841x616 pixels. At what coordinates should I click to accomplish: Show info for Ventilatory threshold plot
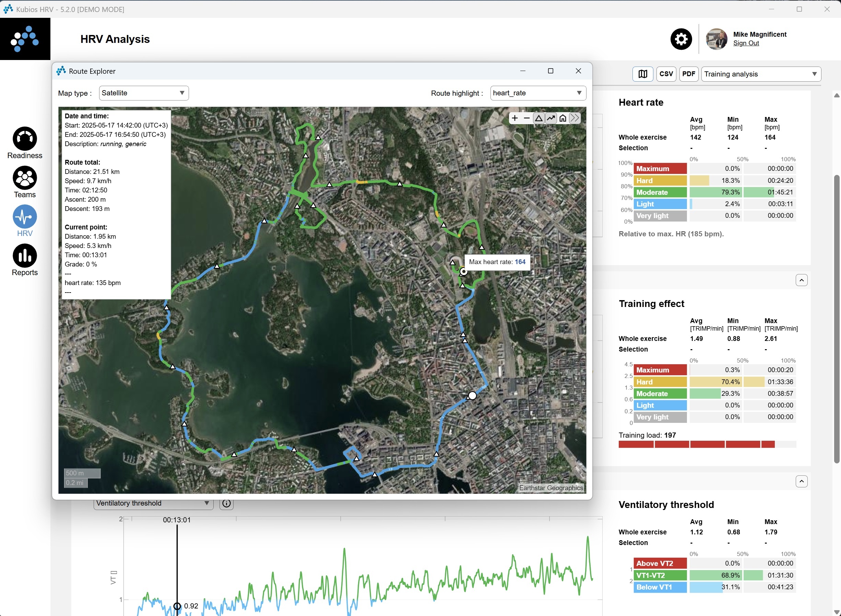pos(226,504)
